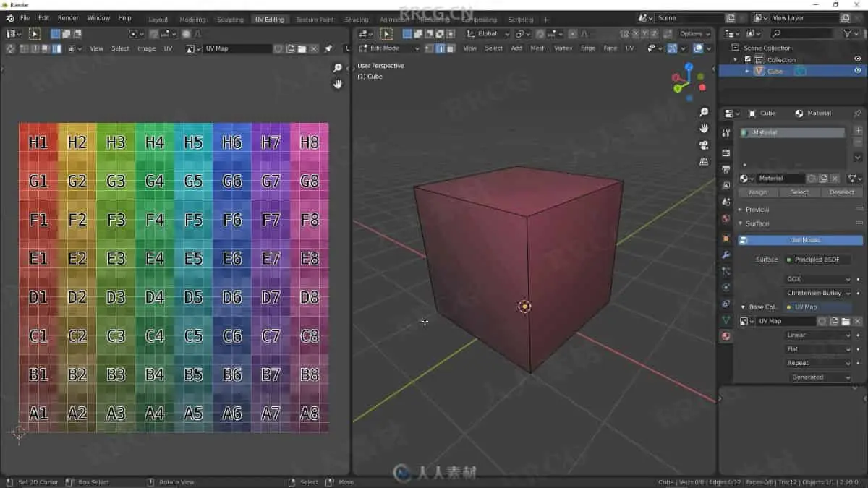Screen dimensions: 868x488
Task: Expand the Cube object in outliner
Action: (748, 71)
